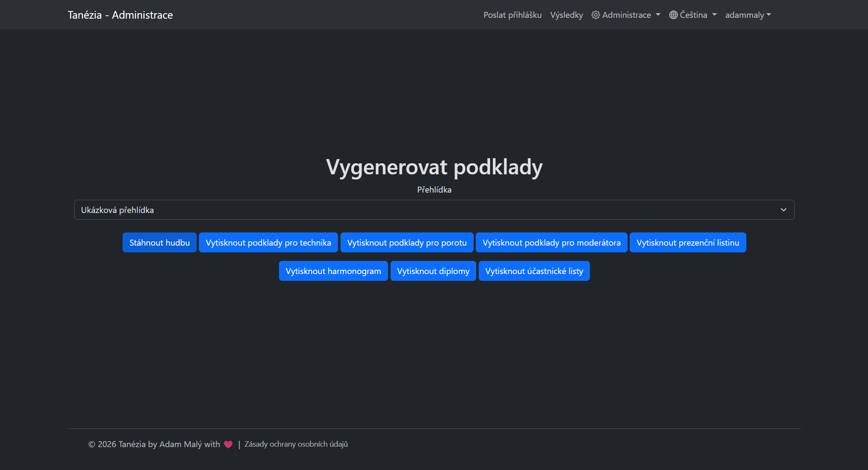Click the gear icon next to Administrace

click(595, 14)
